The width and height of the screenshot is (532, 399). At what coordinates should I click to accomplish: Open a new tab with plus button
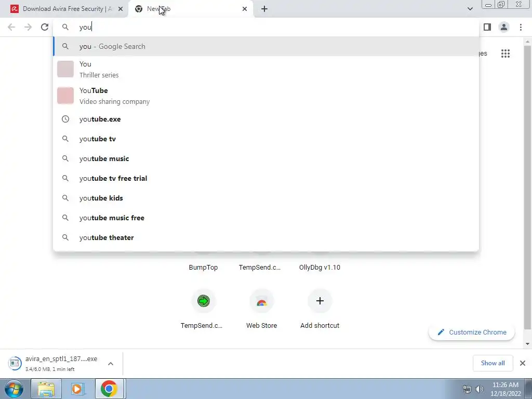(264, 9)
